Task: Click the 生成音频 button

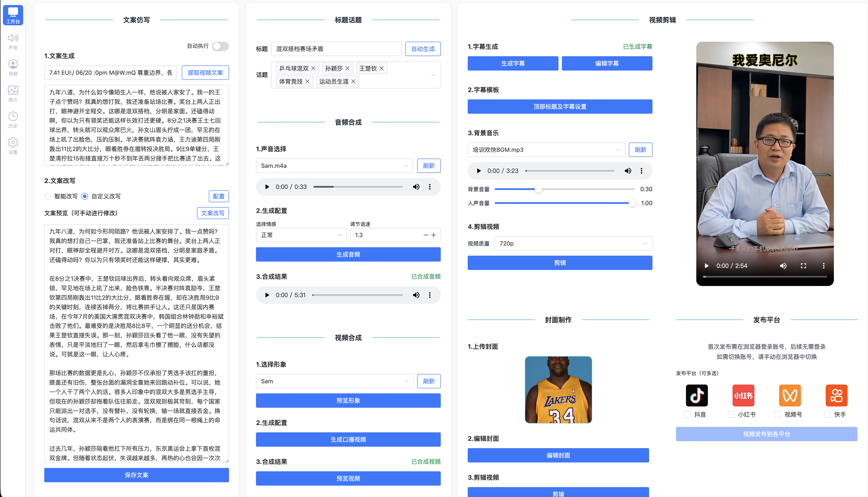Action: 348,254
